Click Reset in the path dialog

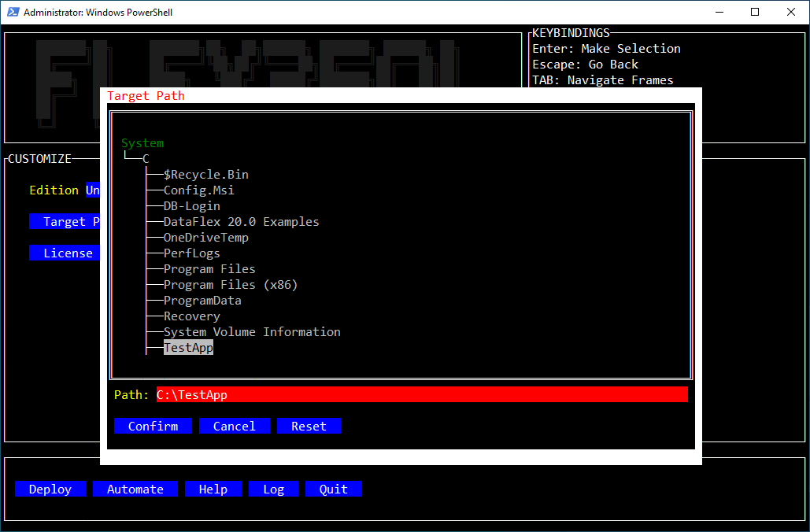click(x=309, y=427)
